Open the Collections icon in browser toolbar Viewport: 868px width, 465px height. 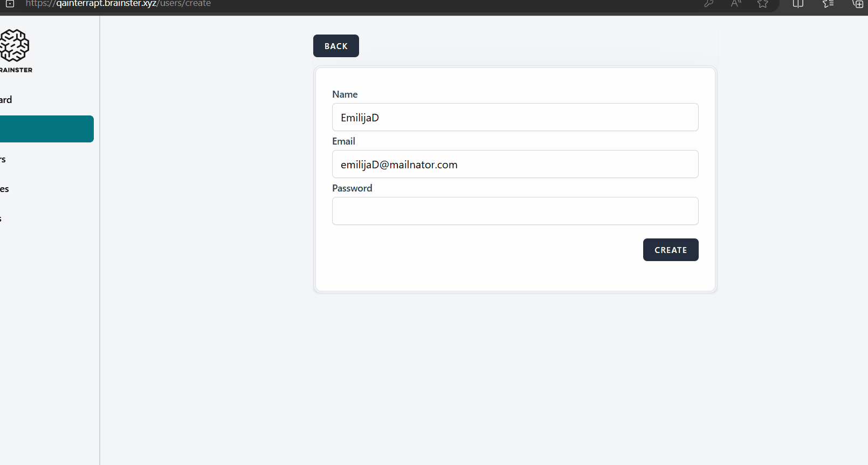[x=857, y=4]
